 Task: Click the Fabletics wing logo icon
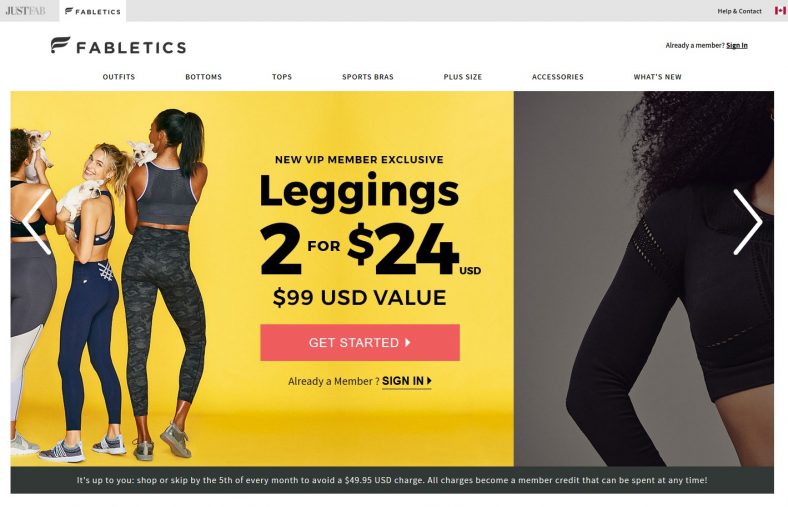click(x=60, y=45)
